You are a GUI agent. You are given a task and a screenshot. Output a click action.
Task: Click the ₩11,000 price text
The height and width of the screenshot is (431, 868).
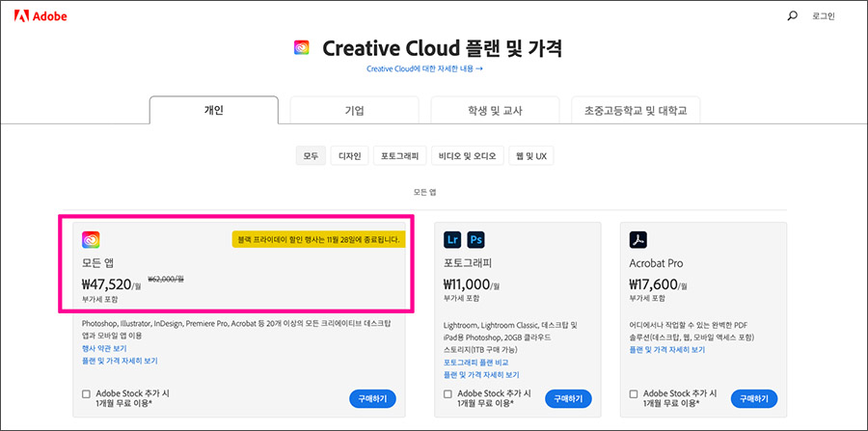(467, 285)
